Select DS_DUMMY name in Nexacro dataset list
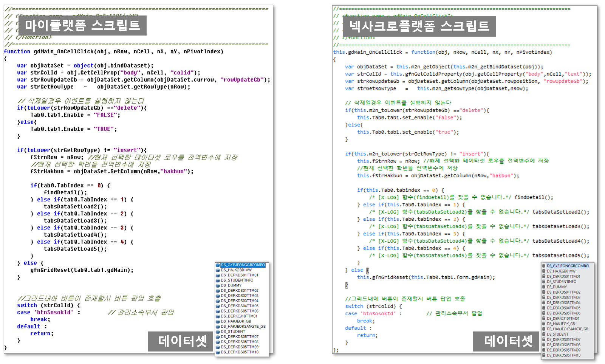 tap(557, 287)
